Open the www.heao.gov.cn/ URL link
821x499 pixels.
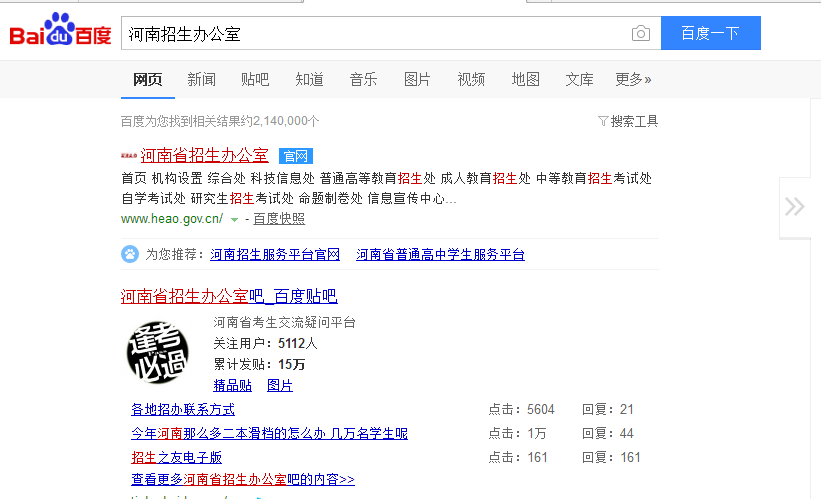[172, 219]
